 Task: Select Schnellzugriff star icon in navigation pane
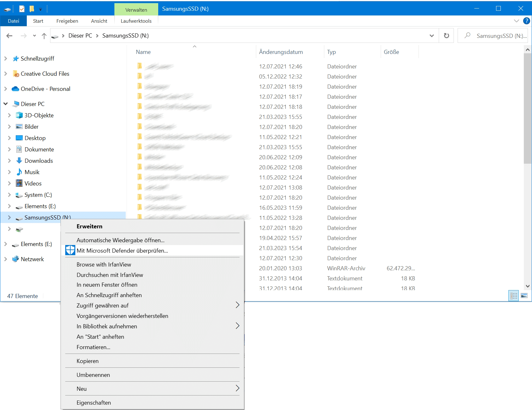click(16, 59)
